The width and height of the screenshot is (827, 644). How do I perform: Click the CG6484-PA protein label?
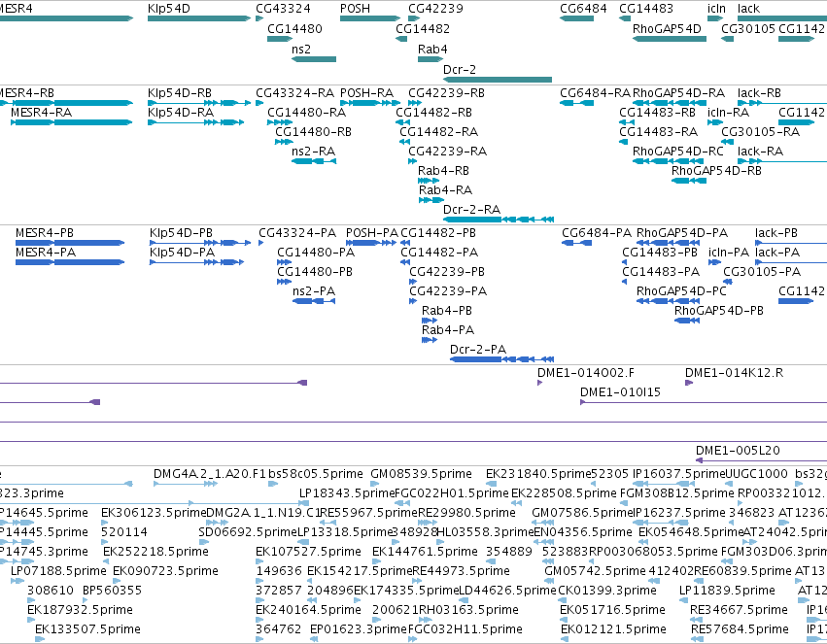click(596, 233)
